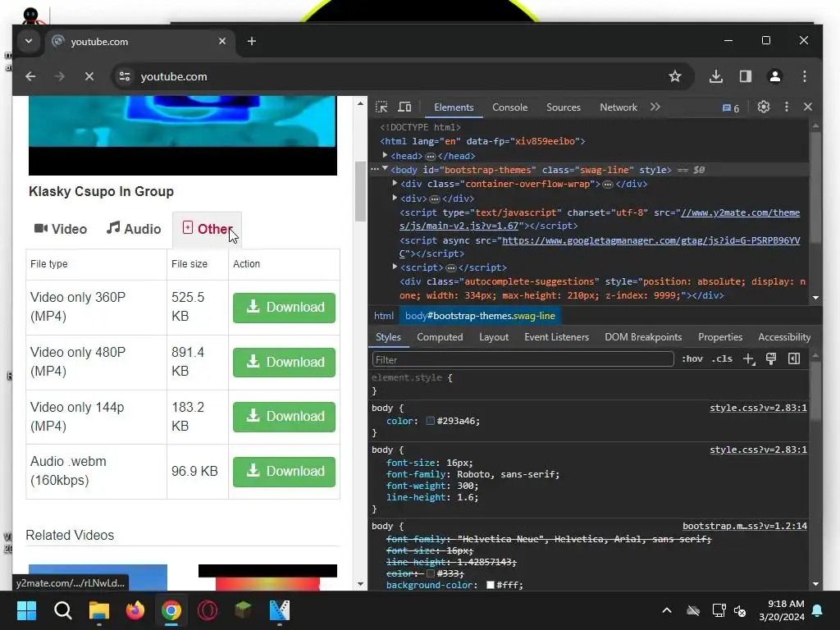This screenshot has width=840, height=630.
Task: Open color swatch for overridden #333
Action: (x=430, y=573)
